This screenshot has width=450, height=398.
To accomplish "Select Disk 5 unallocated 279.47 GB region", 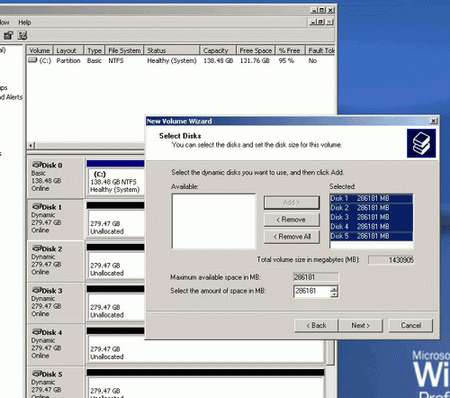I will 206,388.
